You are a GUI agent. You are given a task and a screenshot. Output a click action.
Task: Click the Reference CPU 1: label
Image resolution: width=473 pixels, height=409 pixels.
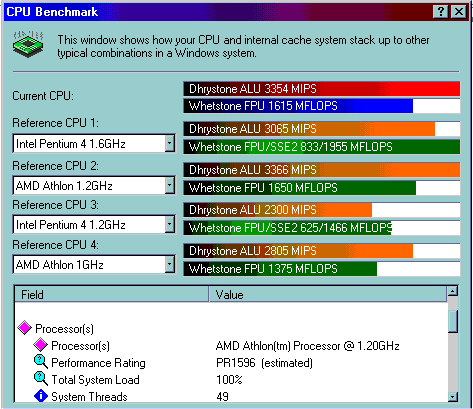[x=56, y=123]
